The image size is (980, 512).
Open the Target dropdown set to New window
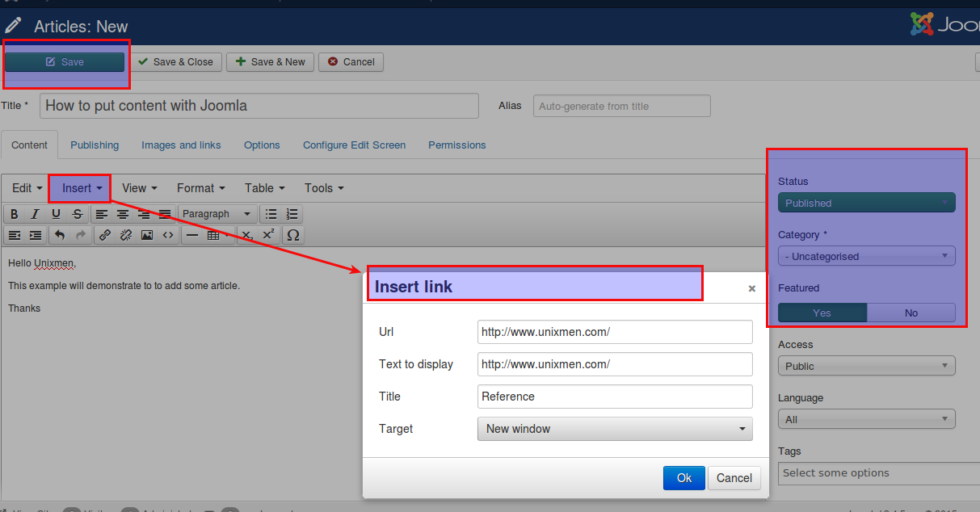pos(615,429)
